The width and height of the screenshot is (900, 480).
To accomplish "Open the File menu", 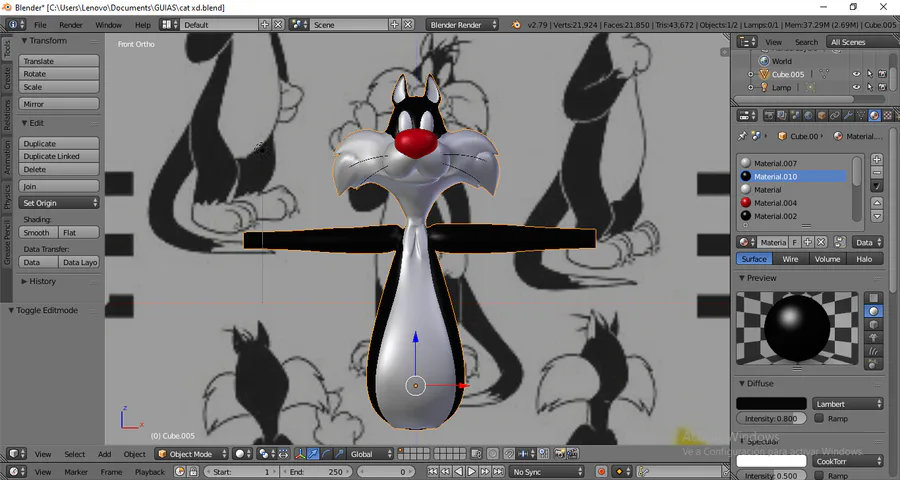I will click(40, 25).
